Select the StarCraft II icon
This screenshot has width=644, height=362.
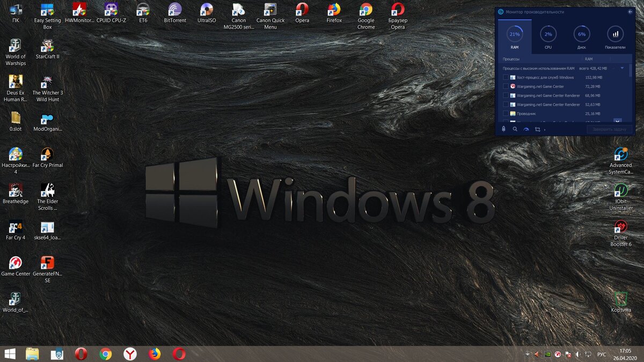[x=47, y=49]
